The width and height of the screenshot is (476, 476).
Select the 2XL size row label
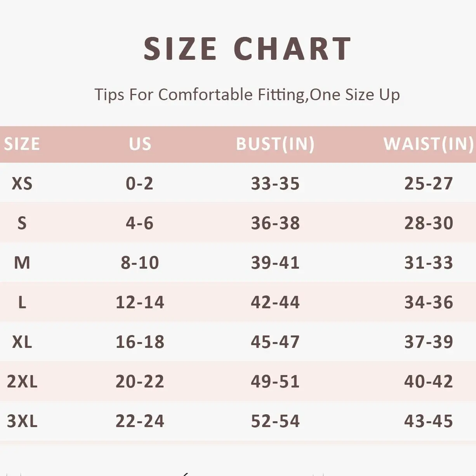click(x=22, y=382)
